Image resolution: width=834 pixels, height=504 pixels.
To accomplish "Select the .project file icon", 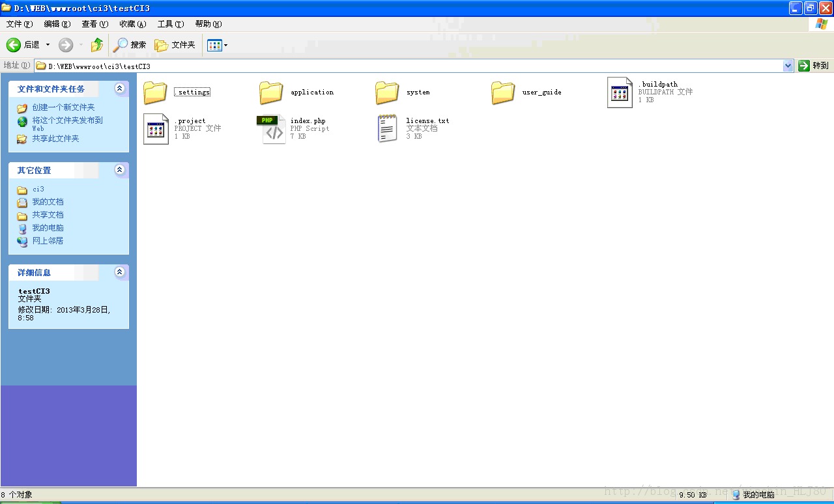I will 156,129.
